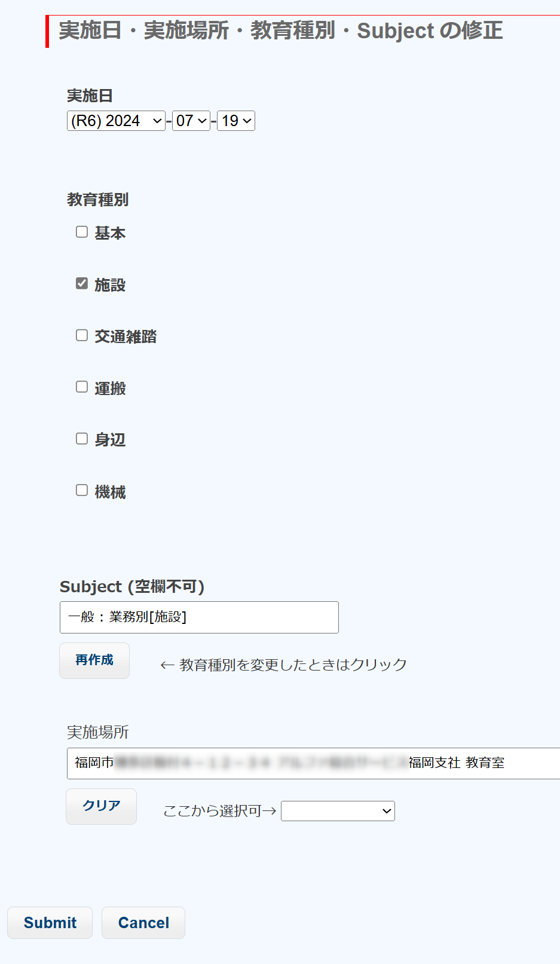Click into the Subject text field
The height and width of the screenshot is (964, 560).
199,617
